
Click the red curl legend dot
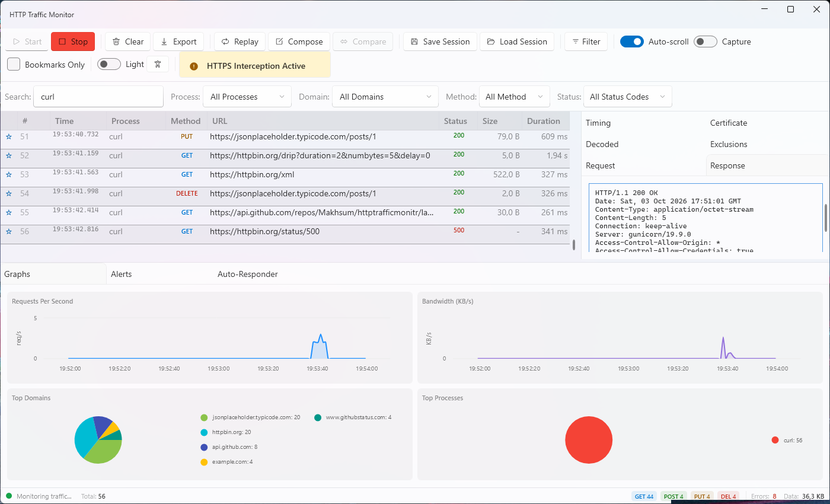(x=775, y=440)
